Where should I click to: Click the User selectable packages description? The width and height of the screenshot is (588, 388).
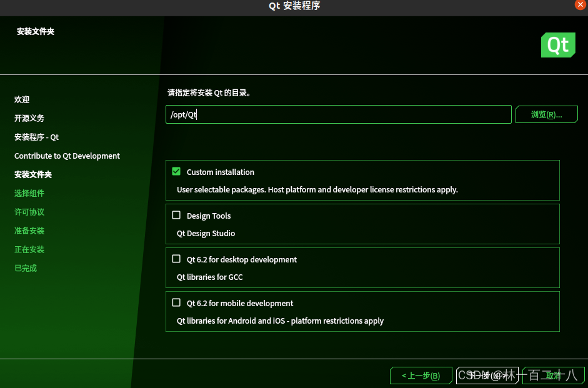(317, 190)
